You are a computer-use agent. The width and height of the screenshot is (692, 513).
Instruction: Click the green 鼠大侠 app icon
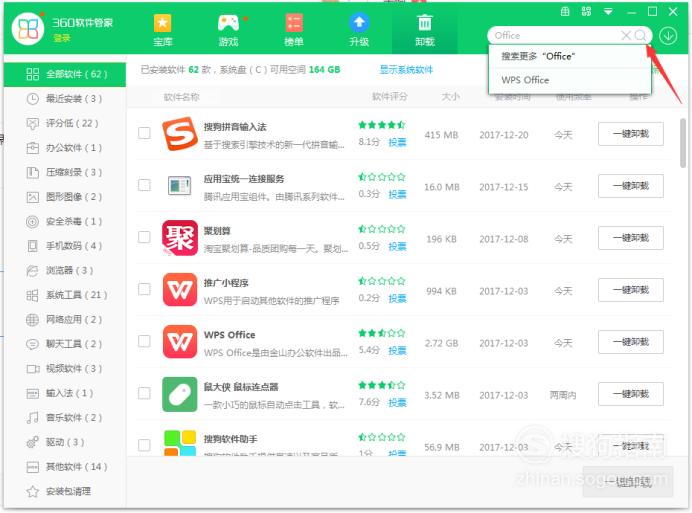(x=179, y=394)
